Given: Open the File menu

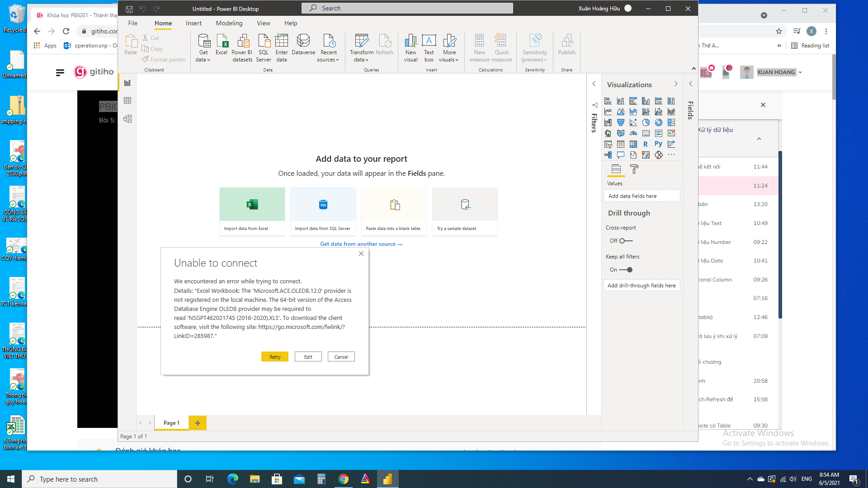Looking at the screenshot, I should tap(133, 23).
